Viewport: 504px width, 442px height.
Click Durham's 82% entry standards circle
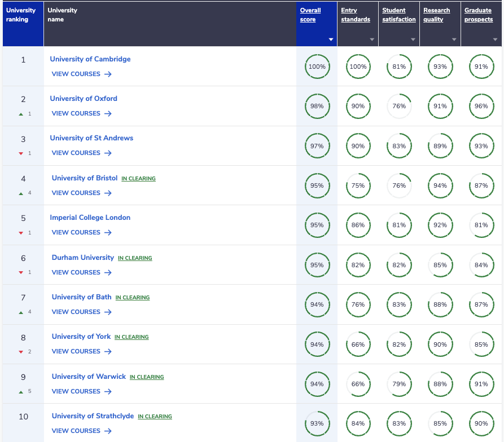pos(358,265)
